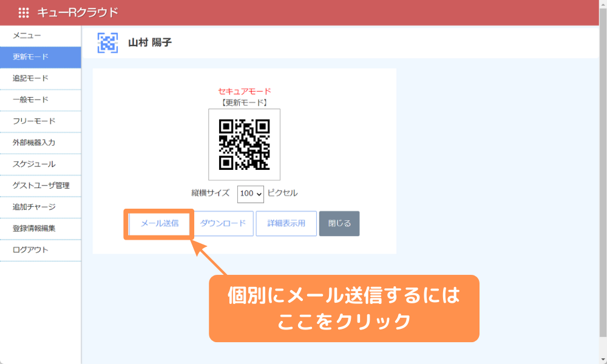Click the 【更新モード】 label

click(x=244, y=103)
